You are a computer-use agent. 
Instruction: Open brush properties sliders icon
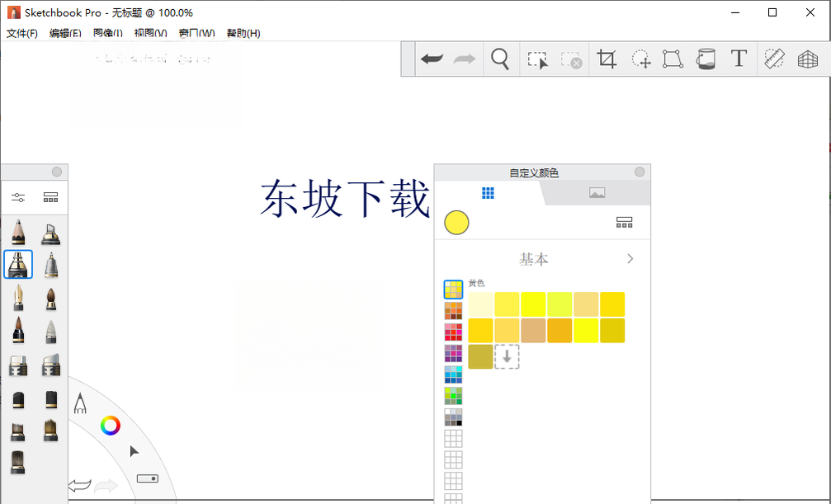(x=18, y=198)
